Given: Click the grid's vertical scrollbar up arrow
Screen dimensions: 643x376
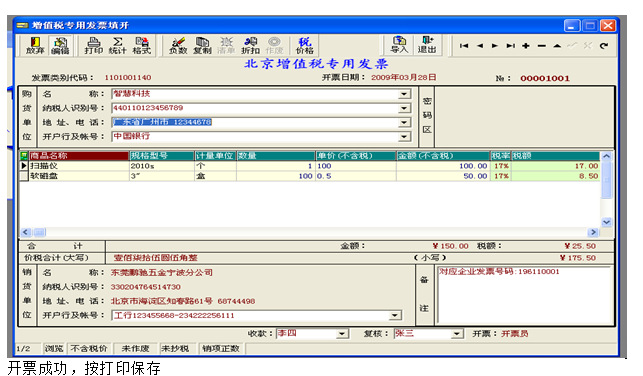Looking at the screenshot, I should [x=607, y=156].
